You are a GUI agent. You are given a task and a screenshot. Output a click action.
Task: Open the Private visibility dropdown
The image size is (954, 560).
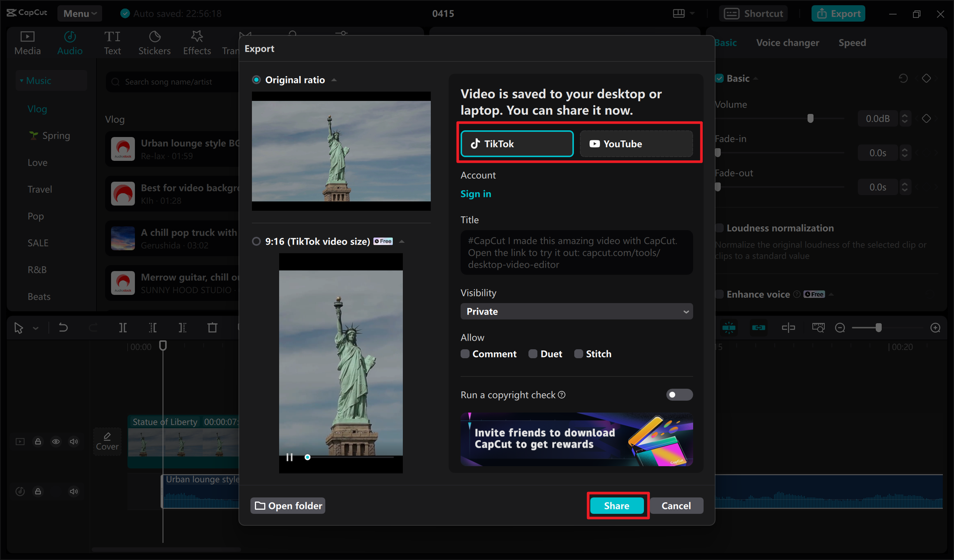click(x=576, y=311)
